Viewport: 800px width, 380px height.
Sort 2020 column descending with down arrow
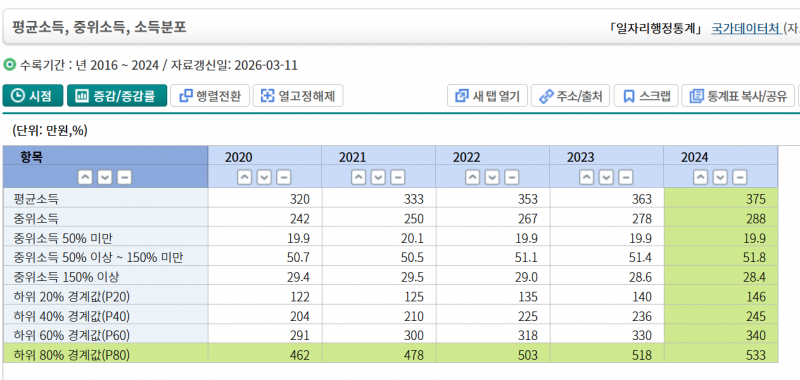point(264,178)
